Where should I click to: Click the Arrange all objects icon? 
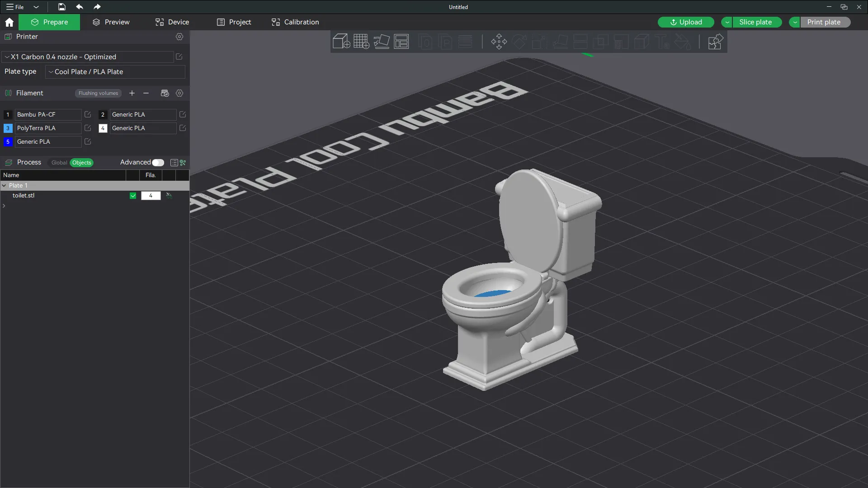click(401, 42)
